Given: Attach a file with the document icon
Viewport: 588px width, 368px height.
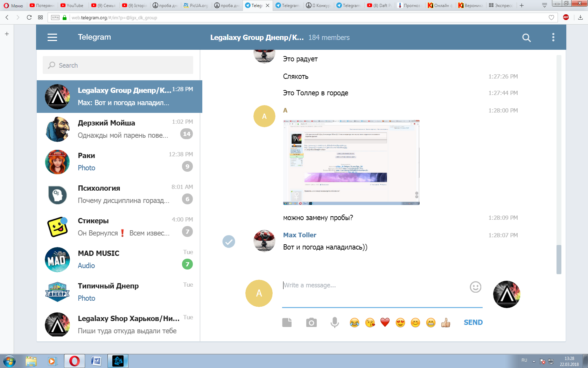Looking at the screenshot, I should (287, 322).
